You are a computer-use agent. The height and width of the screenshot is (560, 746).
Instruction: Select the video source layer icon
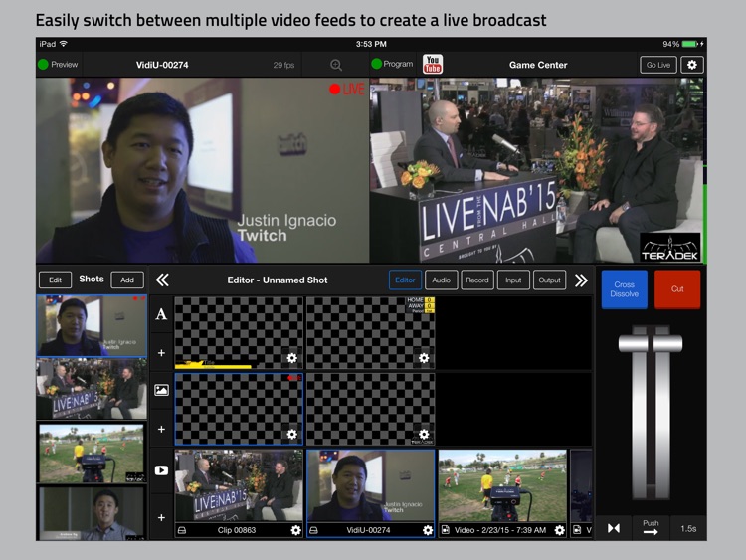click(161, 470)
